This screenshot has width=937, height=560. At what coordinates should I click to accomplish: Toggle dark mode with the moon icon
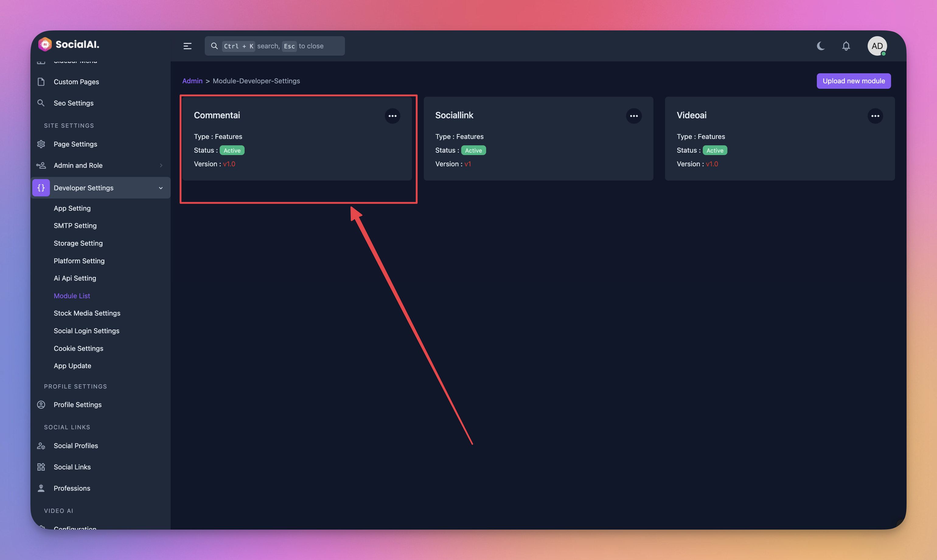point(820,46)
